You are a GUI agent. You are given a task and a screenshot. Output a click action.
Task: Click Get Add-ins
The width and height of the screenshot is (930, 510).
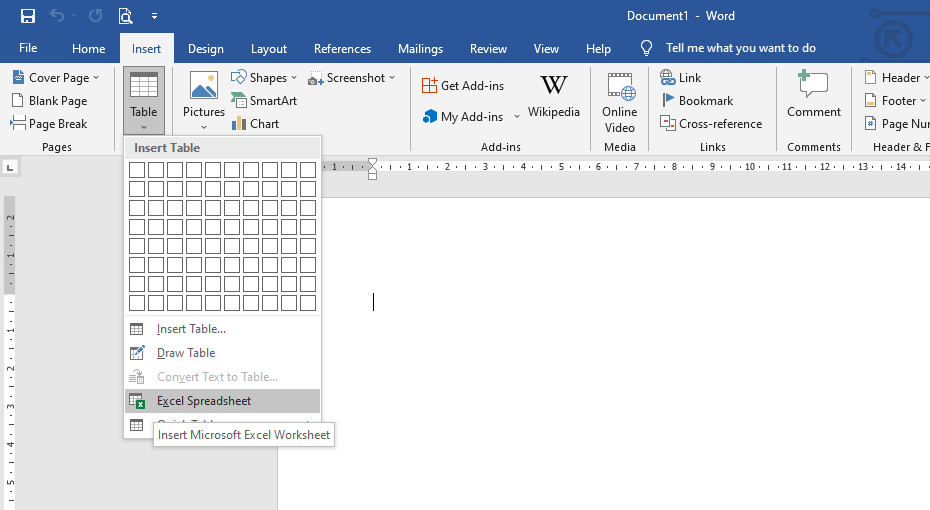pos(463,85)
